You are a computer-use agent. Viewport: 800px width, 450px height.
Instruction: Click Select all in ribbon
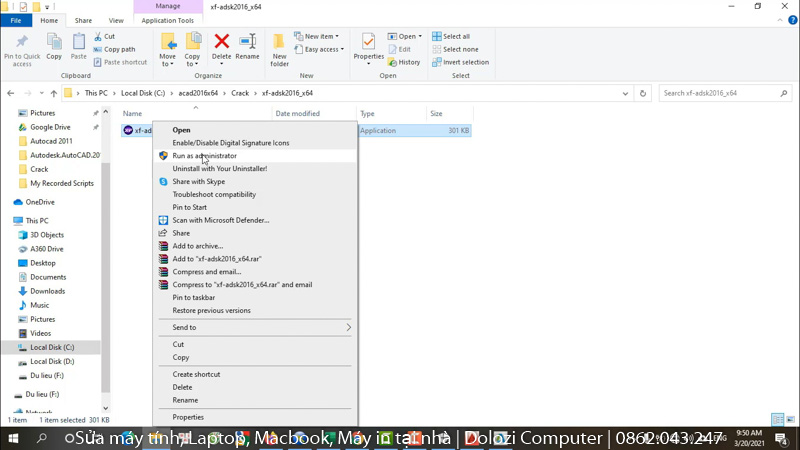point(456,36)
